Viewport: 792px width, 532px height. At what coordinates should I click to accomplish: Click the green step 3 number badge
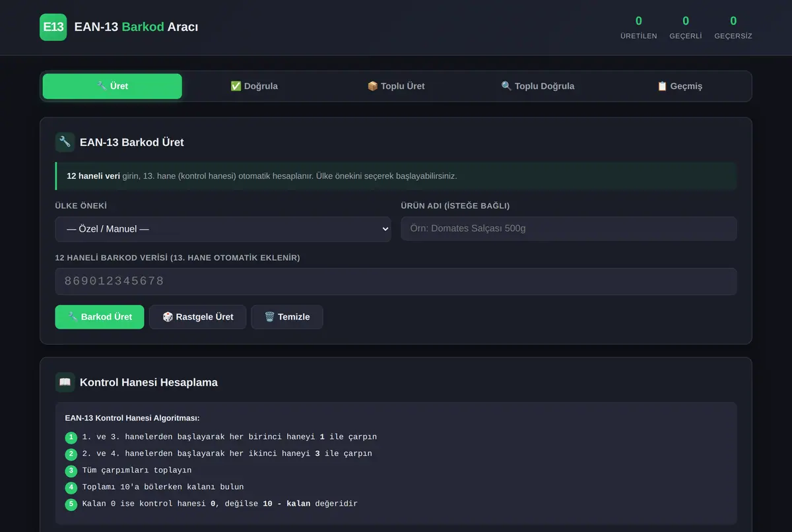(71, 471)
